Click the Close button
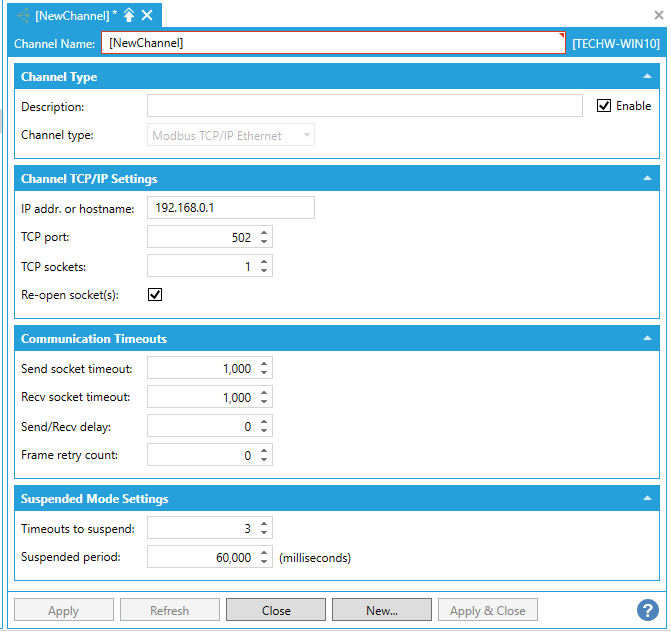Viewport: 671px width, 633px height. (x=276, y=610)
